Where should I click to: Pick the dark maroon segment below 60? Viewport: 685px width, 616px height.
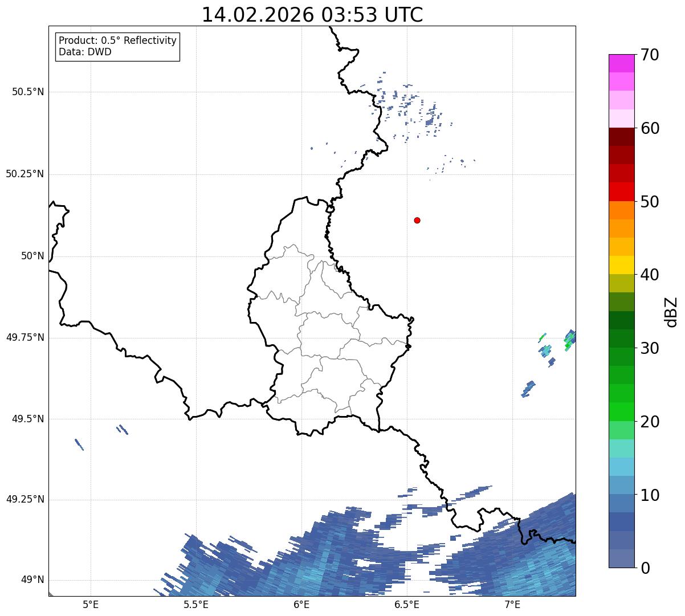click(622, 137)
